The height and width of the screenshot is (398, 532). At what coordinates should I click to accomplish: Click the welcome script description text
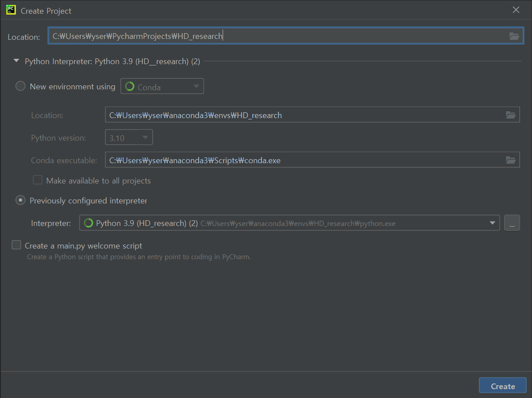139,256
